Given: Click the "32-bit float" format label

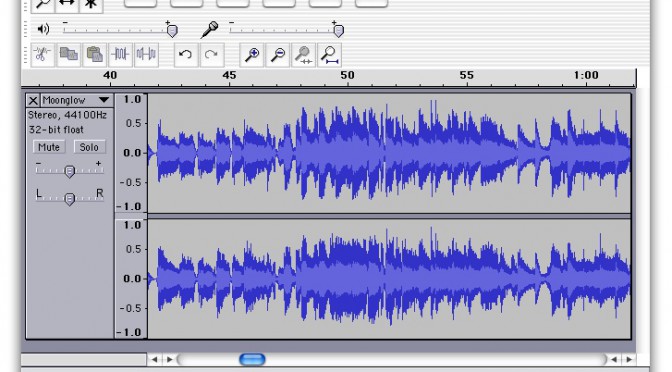Looking at the screenshot, I should click(x=56, y=130).
